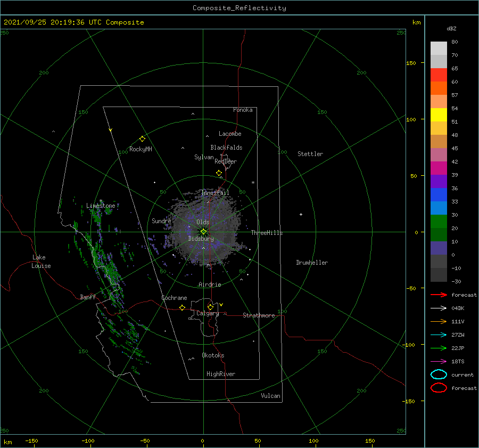Click the orange 60-57 dBZ swatch
The width and height of the screenshot is (479, 448).
tap(439, 88)
